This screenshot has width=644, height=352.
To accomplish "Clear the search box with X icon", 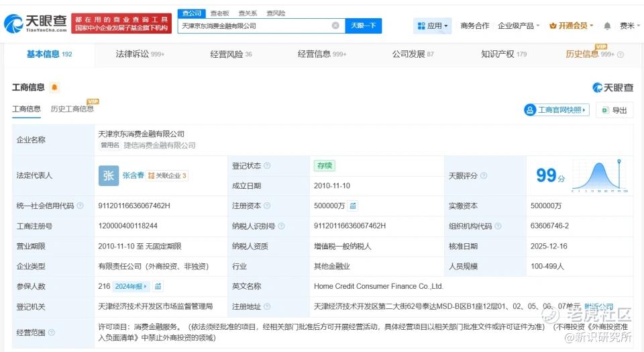I will click(335, 26).
